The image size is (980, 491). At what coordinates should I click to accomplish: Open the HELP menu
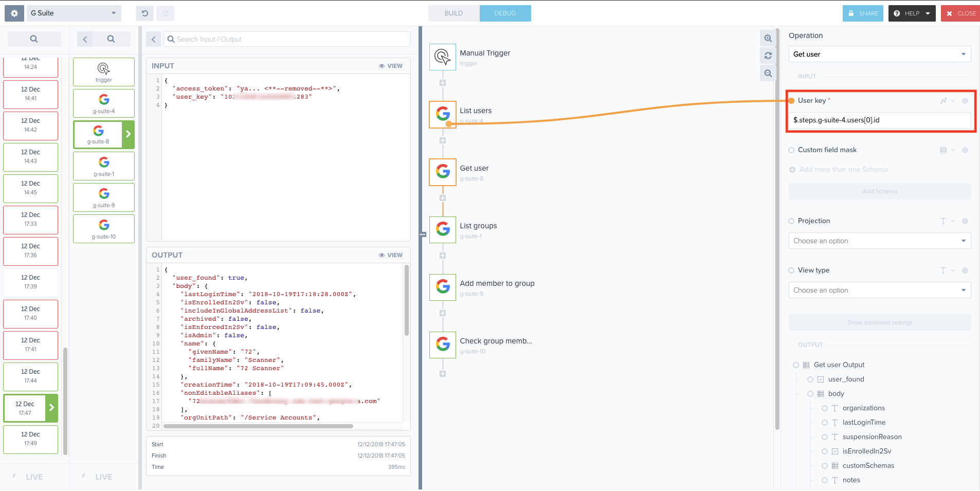pyautogui.click(x=911, y=13)
